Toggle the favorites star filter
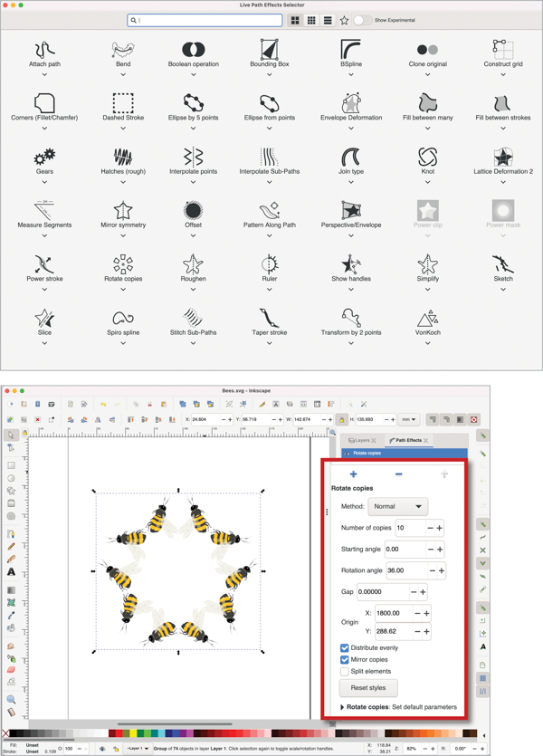The height and width of the screenshot is (756, 543). [344, 20]
